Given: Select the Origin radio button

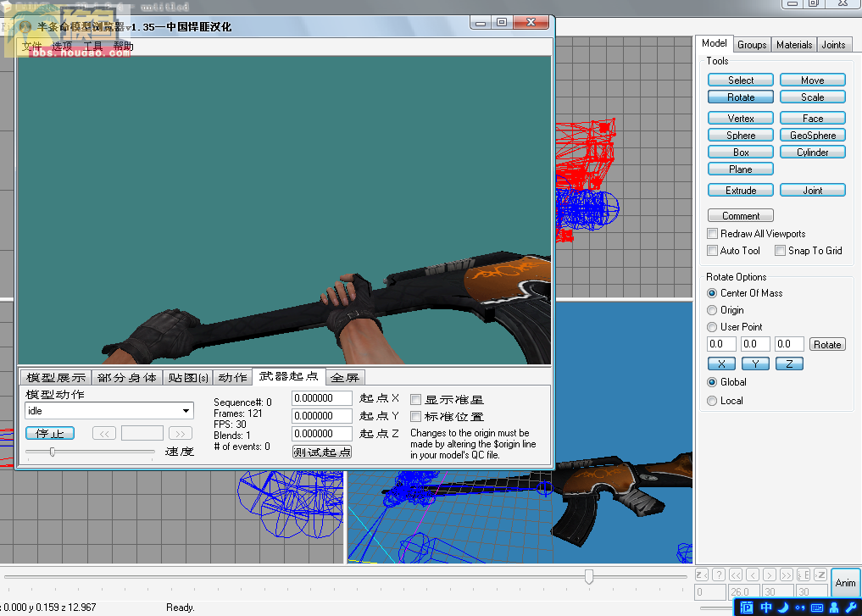Looking at the screenshot, I should [713, 310].
